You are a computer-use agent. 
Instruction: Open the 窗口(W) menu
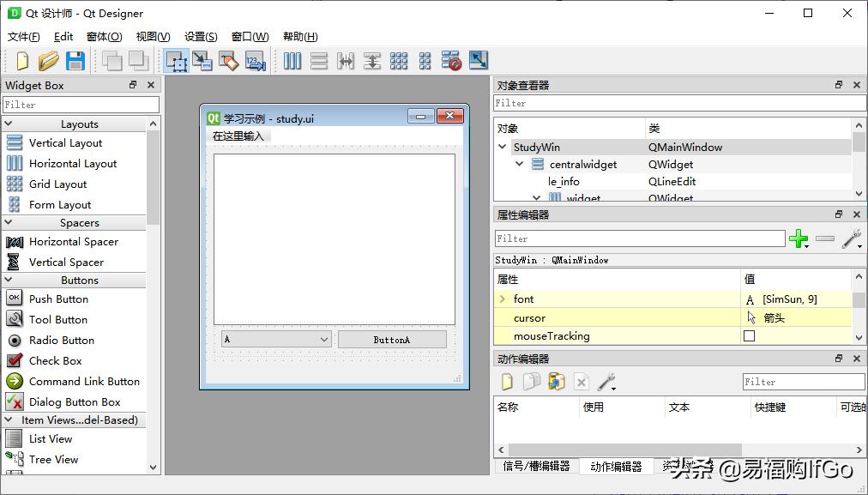249,36
